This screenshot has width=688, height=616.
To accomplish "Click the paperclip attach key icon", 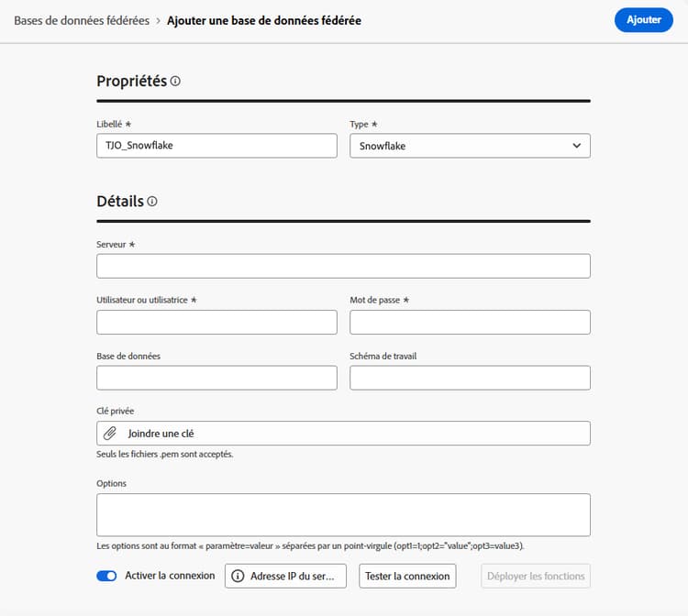I will (x=109, y=433).
